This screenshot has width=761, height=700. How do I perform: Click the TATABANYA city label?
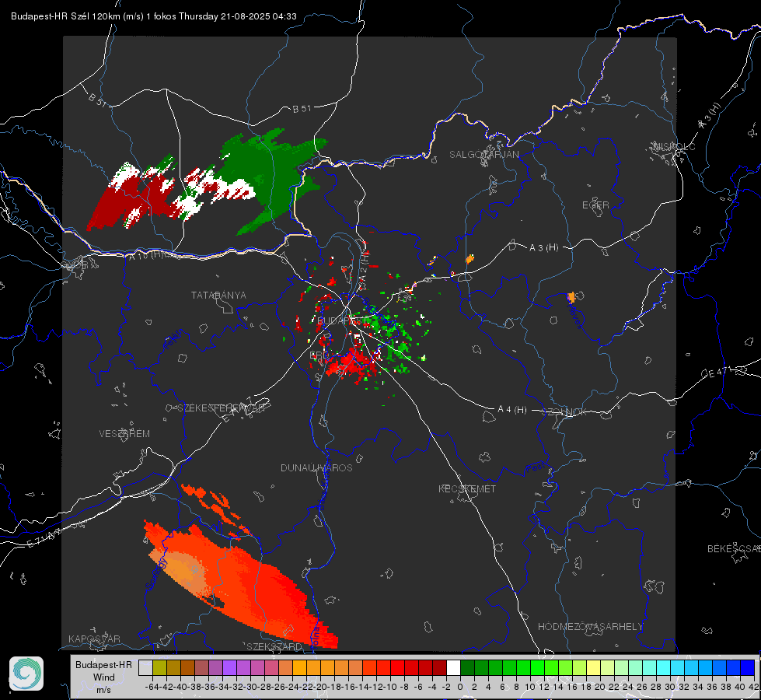(x=218, y=295)
